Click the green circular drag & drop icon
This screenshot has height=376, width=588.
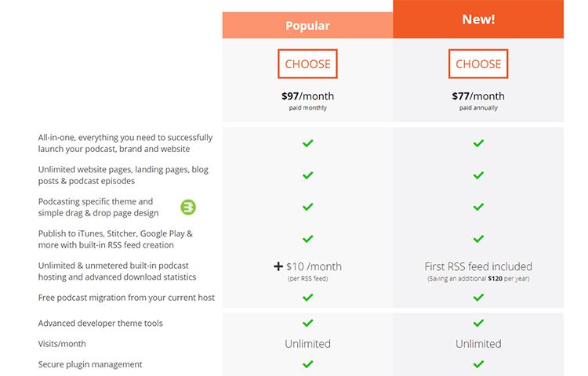188,208
